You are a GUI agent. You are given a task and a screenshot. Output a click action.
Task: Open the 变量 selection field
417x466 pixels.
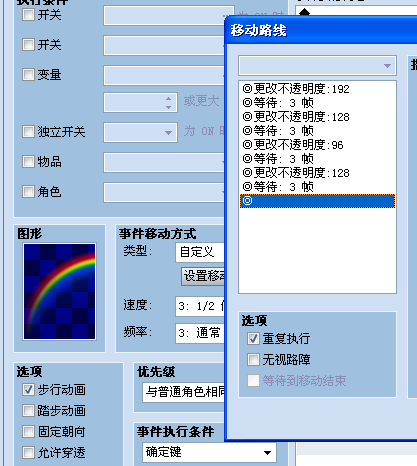pyautogui.click(x=164, y=75)
